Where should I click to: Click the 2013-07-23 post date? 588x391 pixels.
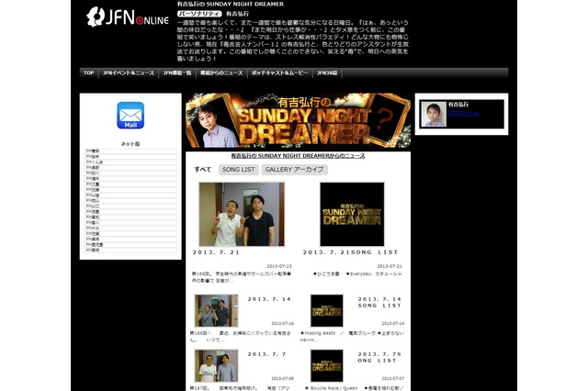[279, 266]
